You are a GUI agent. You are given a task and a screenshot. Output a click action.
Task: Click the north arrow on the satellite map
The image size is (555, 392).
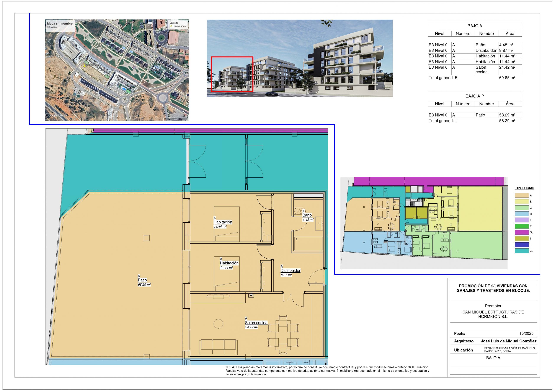click(x=184, y=113)
